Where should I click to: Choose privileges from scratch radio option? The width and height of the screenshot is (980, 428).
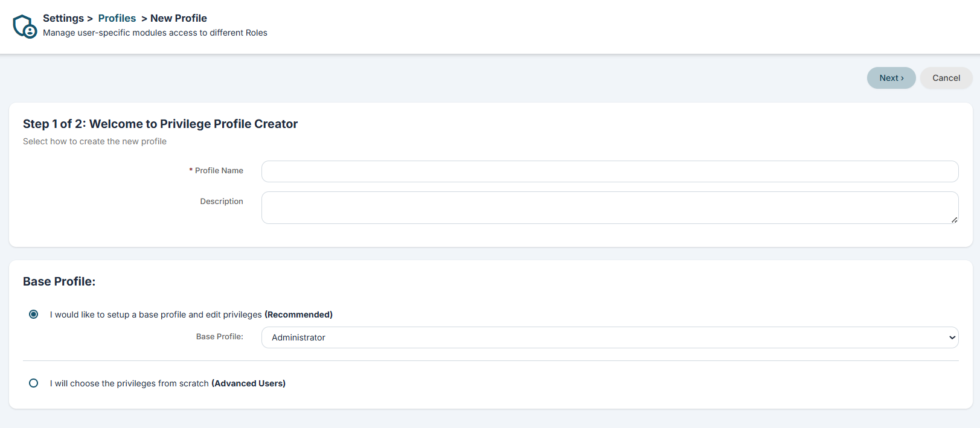coord(34,383)
